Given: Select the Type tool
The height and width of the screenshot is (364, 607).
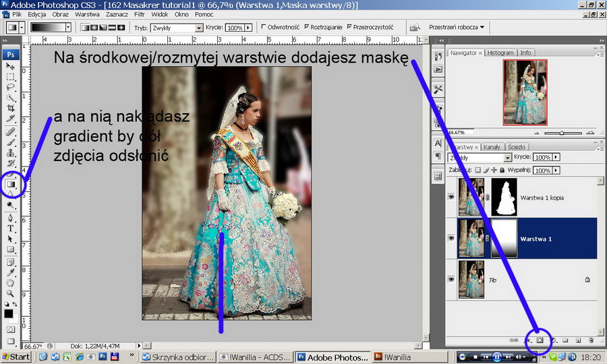Looking at the screenshot, I should click(11, 229).
